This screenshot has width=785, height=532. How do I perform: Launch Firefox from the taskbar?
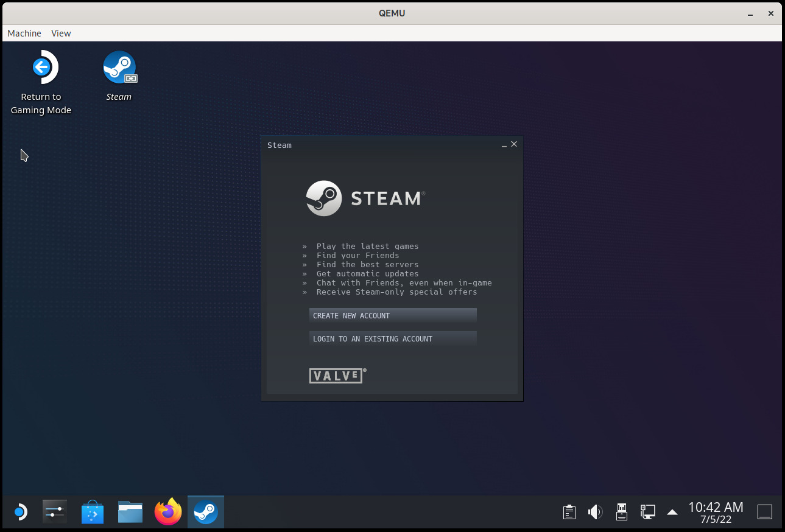coord(168,512)
